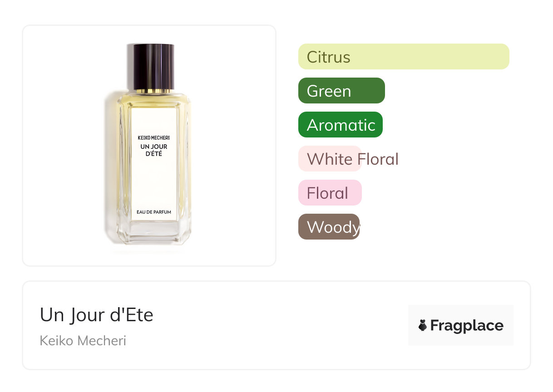Open the Fragplace brand wordmark
The width and height of the screenshot is (553, 392).
click(467, 326)
